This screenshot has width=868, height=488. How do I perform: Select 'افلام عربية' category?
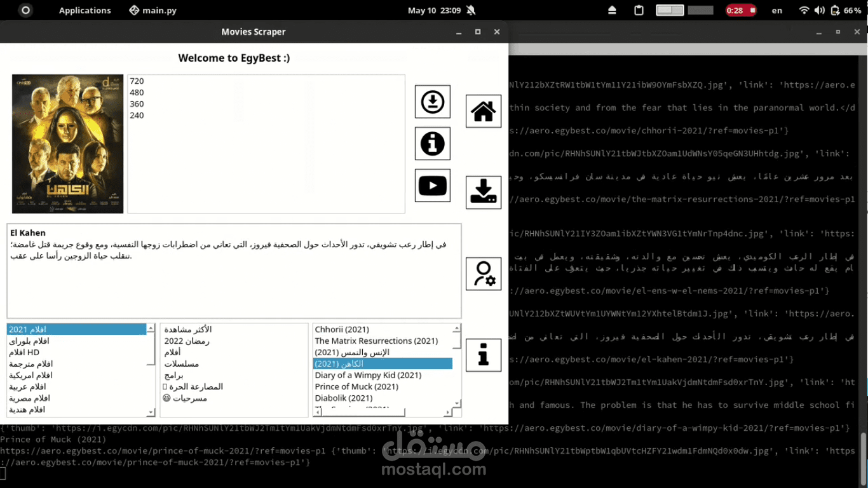tap(77, 386)
